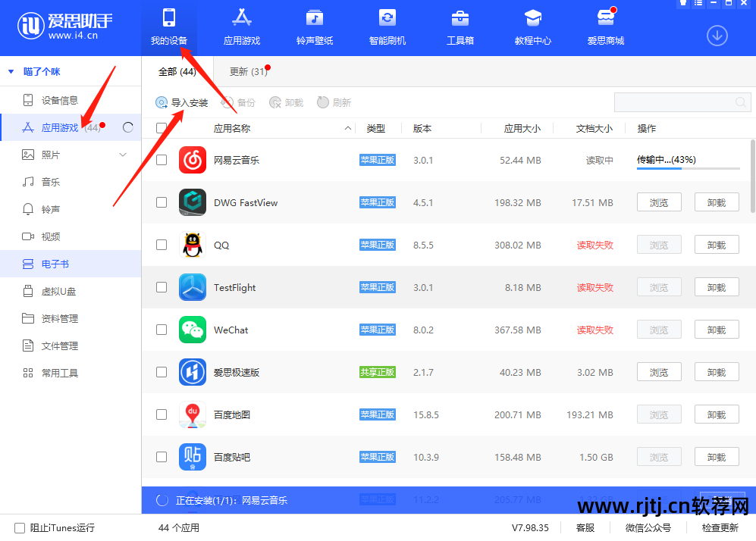Click the download manager arrow icon

point(717,36)
